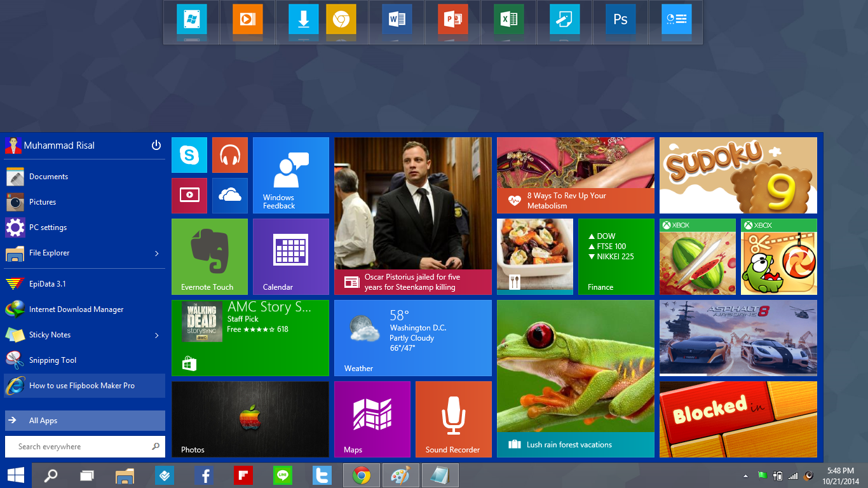The height and width of the screenshot is (488, 868).
Task: Open the orange media player dock icon
Action: click(x=248, y=19)
